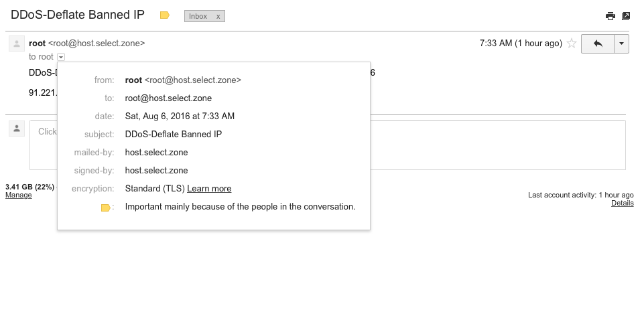The height and width of the screenshot is (322, 644).
Task: Click the email subject DDoS-Deflate Banned IP title
Action: point(78,15)
